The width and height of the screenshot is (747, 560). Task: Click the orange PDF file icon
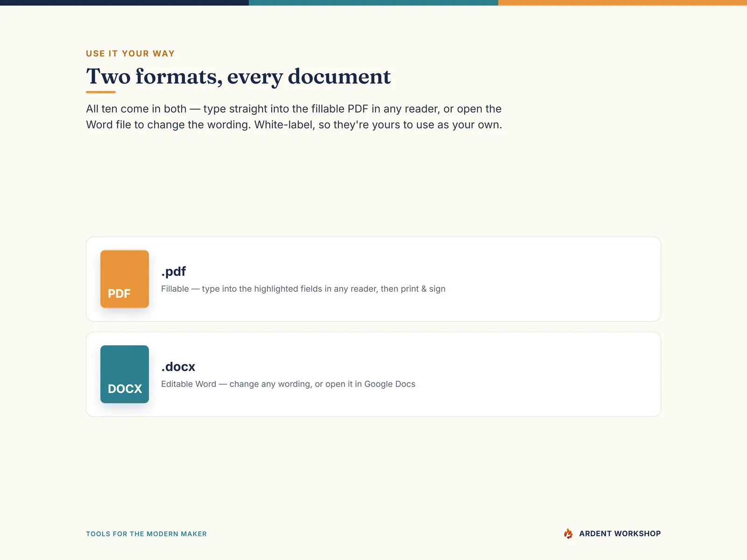click(x=125, y=279)
